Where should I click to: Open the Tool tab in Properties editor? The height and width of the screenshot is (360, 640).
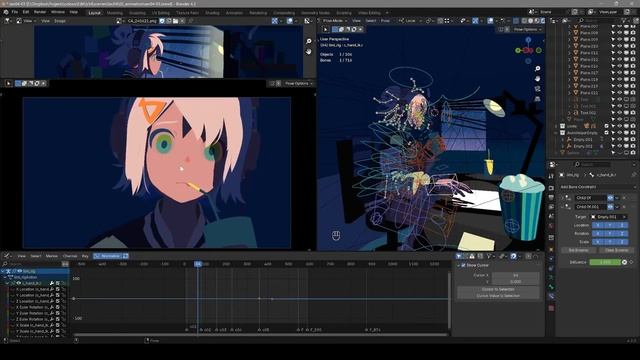point(551,176)
